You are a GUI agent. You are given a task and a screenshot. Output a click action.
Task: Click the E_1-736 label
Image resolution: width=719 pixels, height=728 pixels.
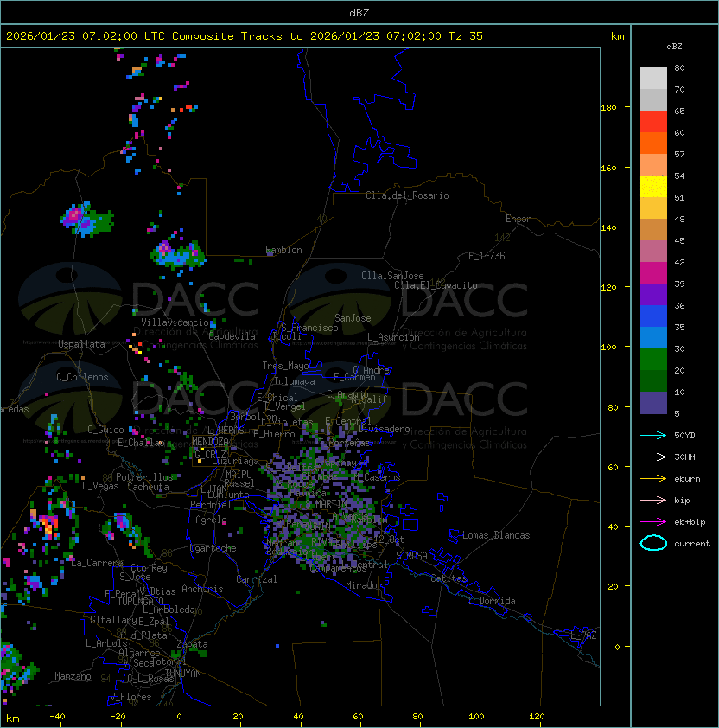click(487, 256)
